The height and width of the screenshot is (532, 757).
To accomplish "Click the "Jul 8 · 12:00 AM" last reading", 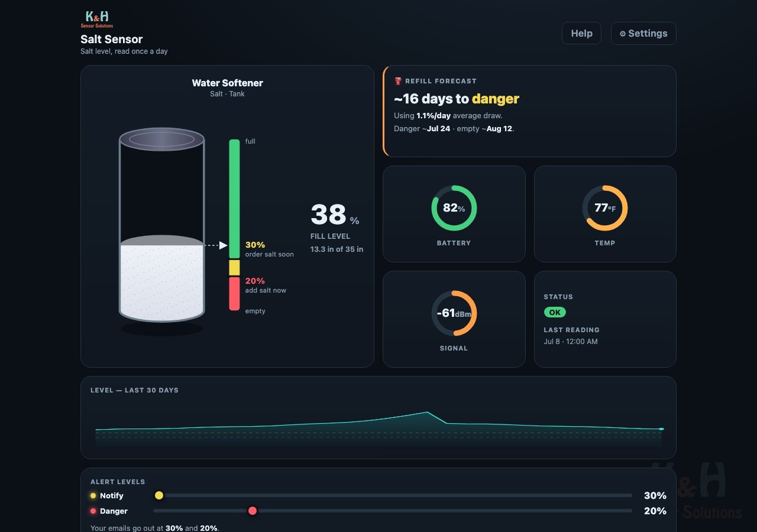I will tap(571, 342).
